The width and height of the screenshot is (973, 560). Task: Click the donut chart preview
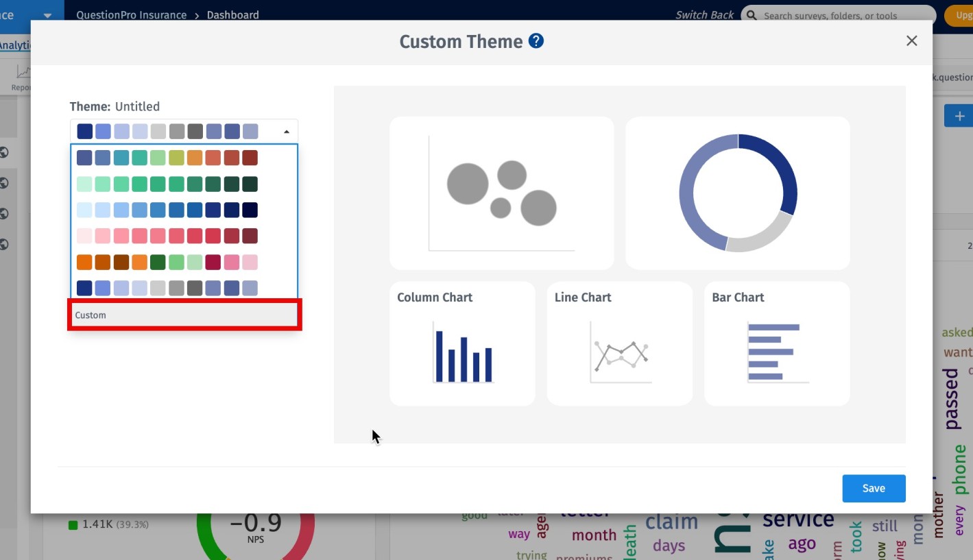pos(737,193)
